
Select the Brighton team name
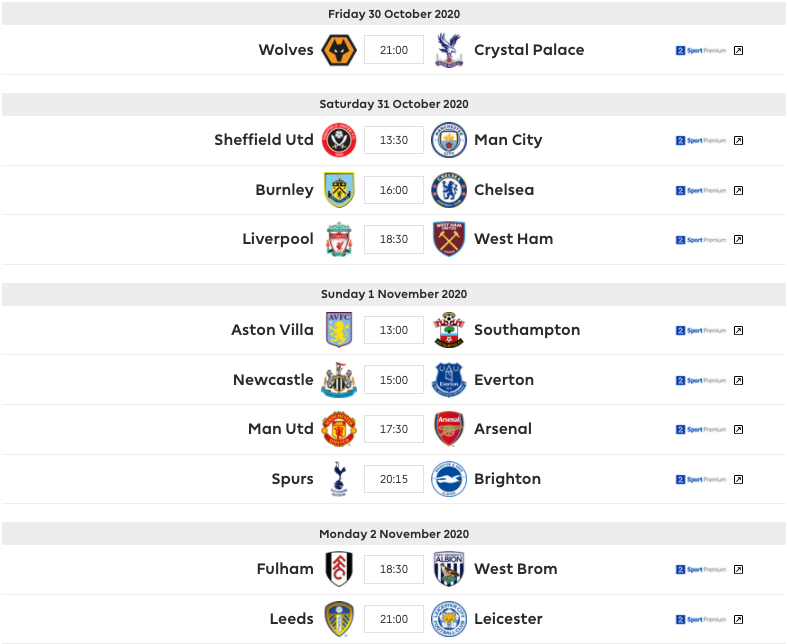507,479
